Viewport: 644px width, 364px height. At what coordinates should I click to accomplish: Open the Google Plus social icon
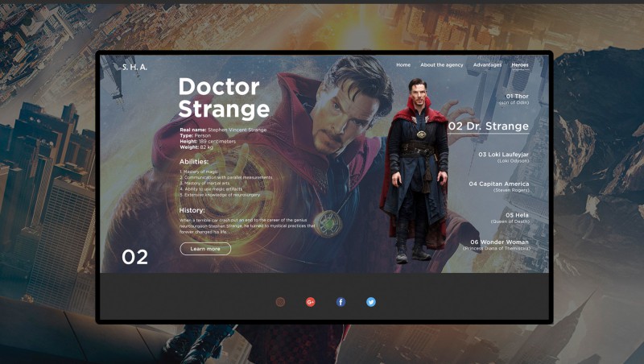311,302
